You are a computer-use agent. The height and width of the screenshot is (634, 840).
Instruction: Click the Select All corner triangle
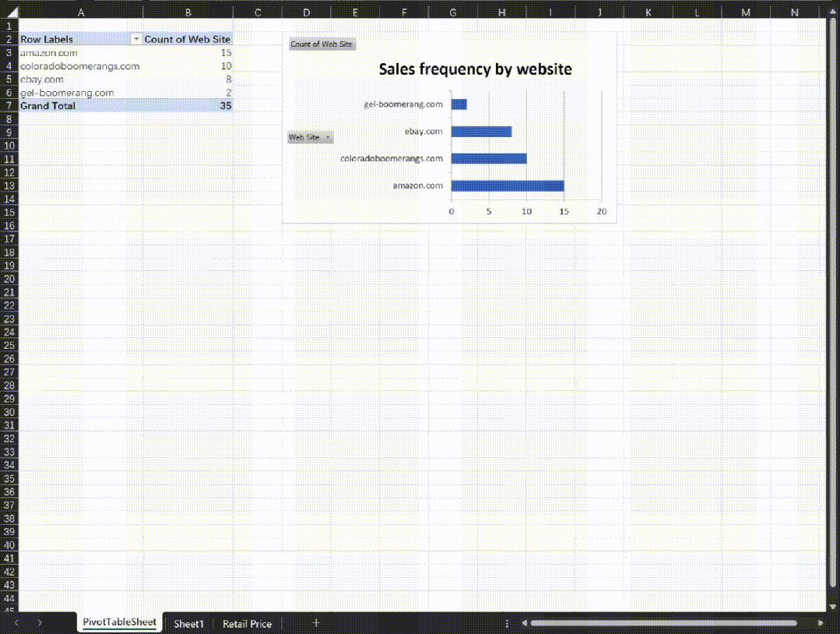pyautogui.click(x=9, y=12)
